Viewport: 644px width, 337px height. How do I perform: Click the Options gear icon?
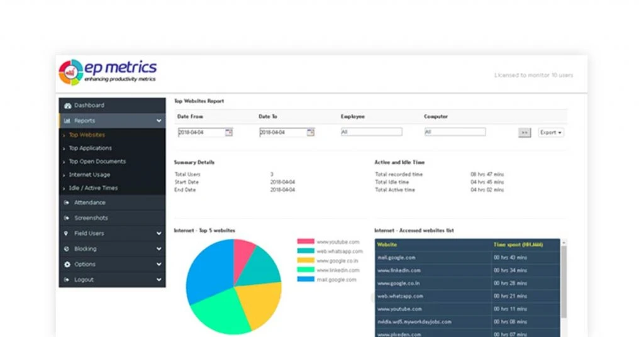click(67, 264)
